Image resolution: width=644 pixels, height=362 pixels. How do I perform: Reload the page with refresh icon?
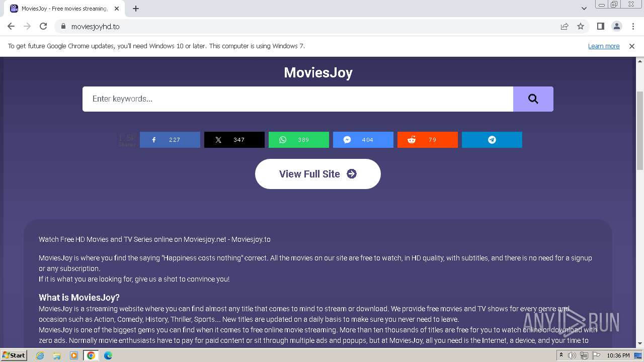tap(43, 26)
